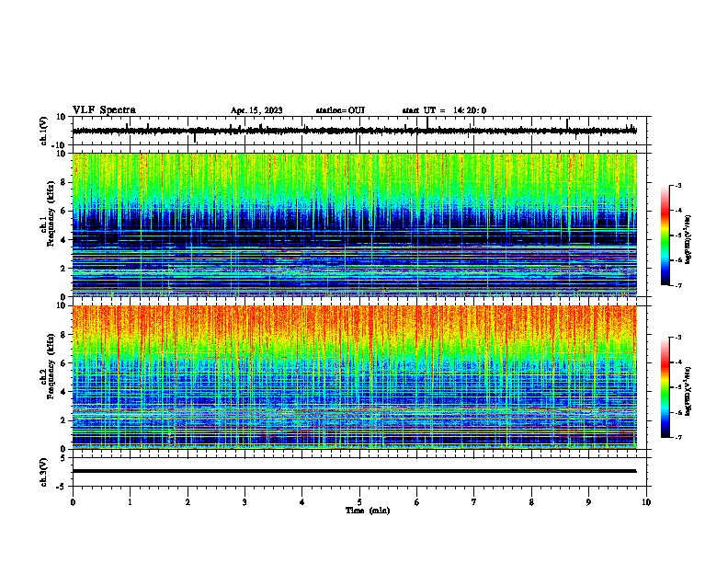The height and width of the screenshot is (563, 728).
Task: Select the date text "Apr. 15, 2023"
Action: click(x=256, y=110)
